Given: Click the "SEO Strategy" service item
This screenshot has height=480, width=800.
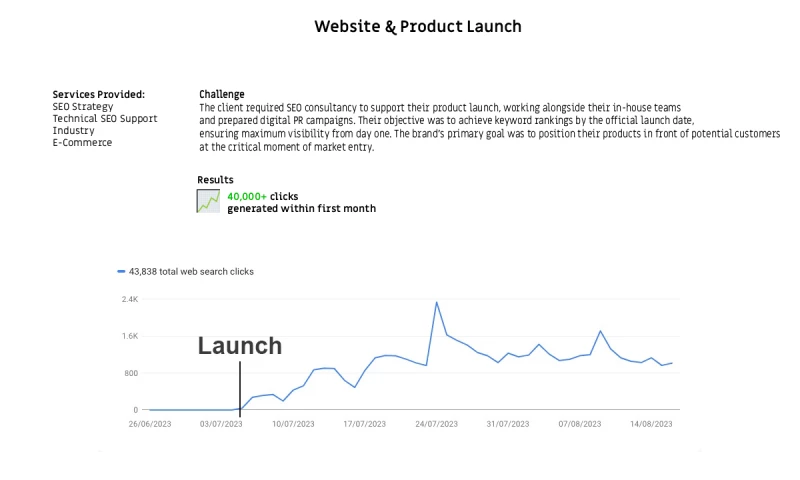Looking at the screenshot, I should pos(83,107).
